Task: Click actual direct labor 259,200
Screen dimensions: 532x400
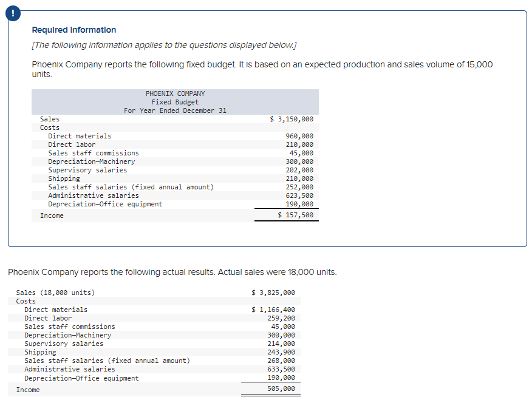Action: click(281, 318)
